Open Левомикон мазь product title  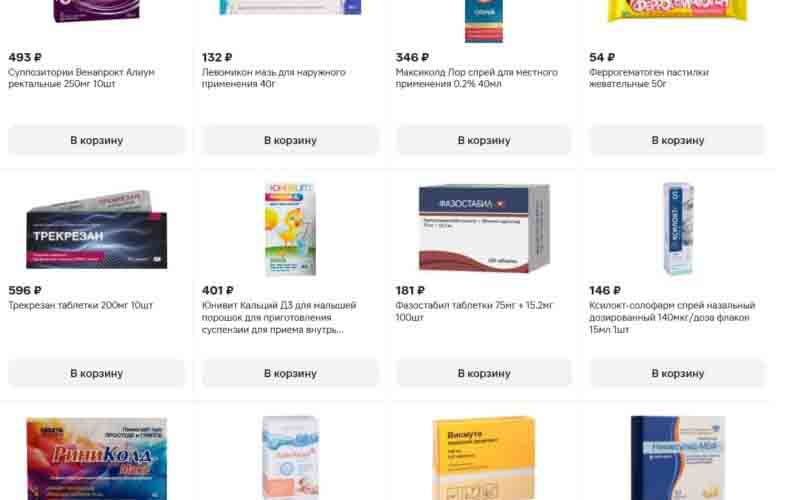coord(273,78)
